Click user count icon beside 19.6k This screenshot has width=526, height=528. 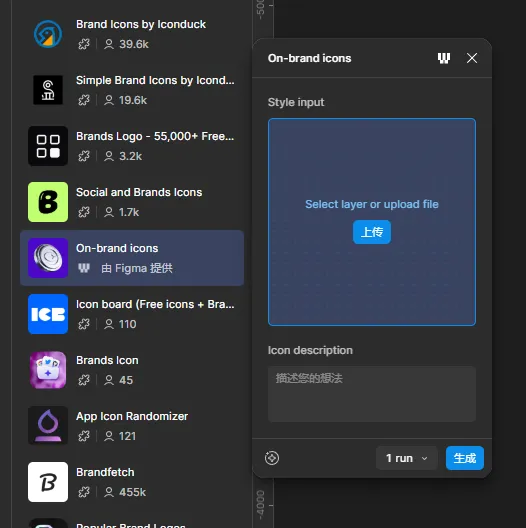[x=109, y=100]
